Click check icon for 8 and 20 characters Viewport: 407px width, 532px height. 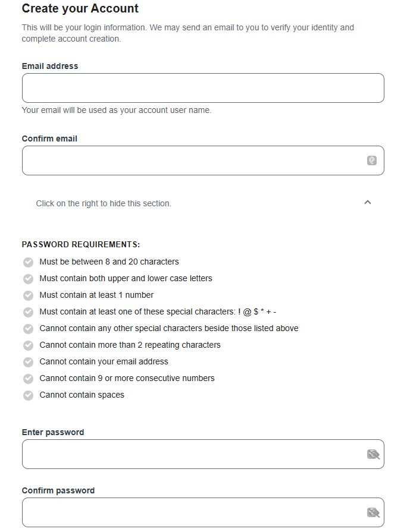28,262
